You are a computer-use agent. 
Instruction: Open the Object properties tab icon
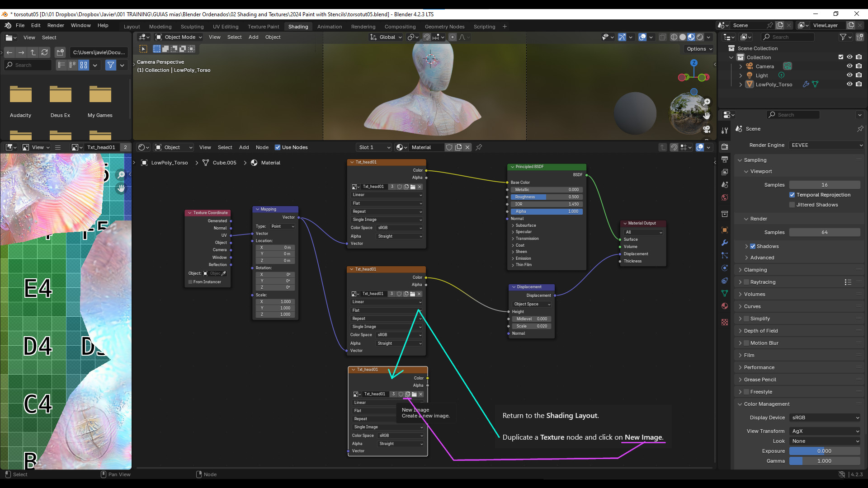[725, 230]
